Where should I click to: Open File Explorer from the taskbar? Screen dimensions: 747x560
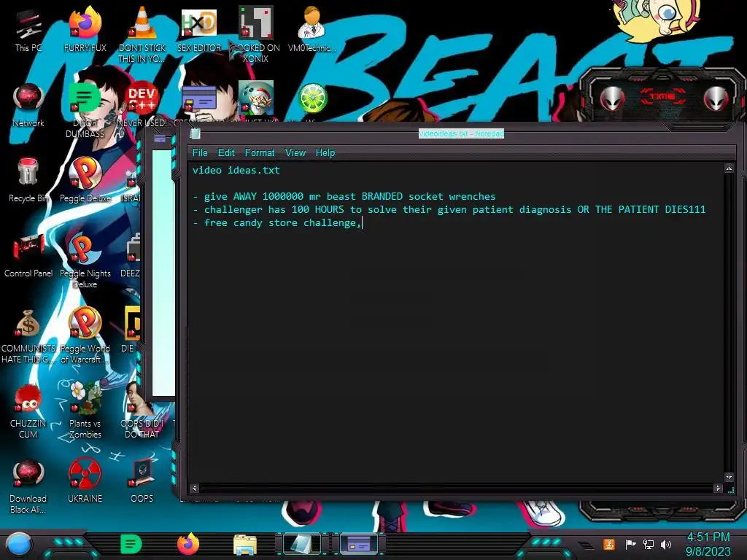coord(245,545)
